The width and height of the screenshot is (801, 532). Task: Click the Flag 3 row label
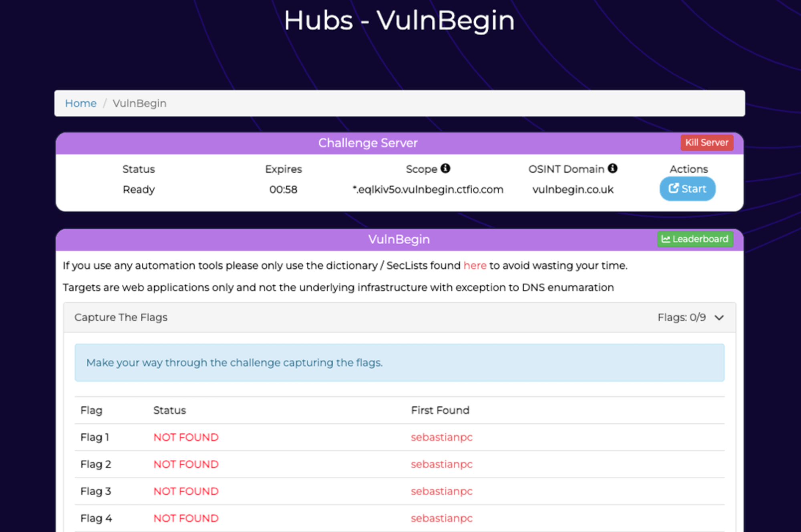point(96,491)
